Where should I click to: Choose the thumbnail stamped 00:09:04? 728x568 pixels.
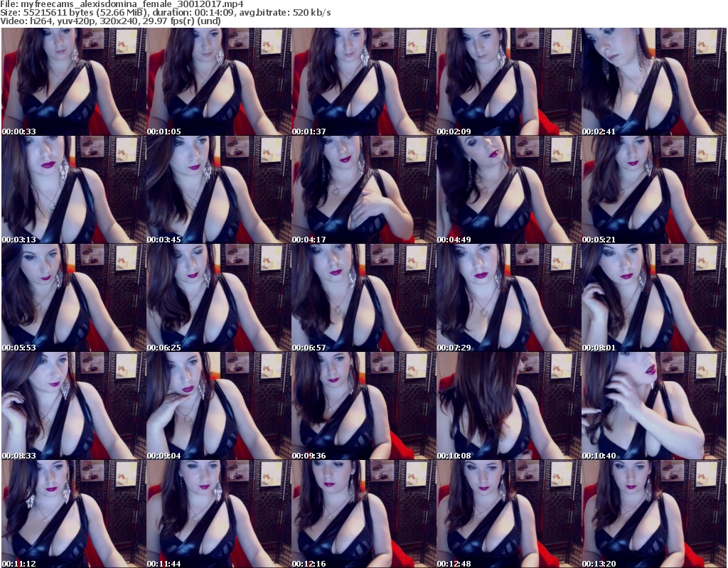pos(219,406)
